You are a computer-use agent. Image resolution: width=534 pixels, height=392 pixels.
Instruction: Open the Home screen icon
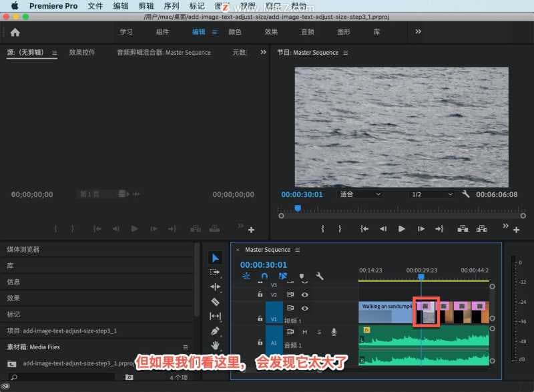click(15, 32)
